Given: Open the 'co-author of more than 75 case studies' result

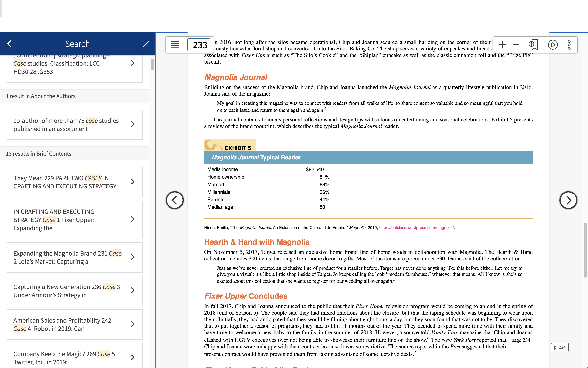Looking at the screenshot, I should pos(74,125).
